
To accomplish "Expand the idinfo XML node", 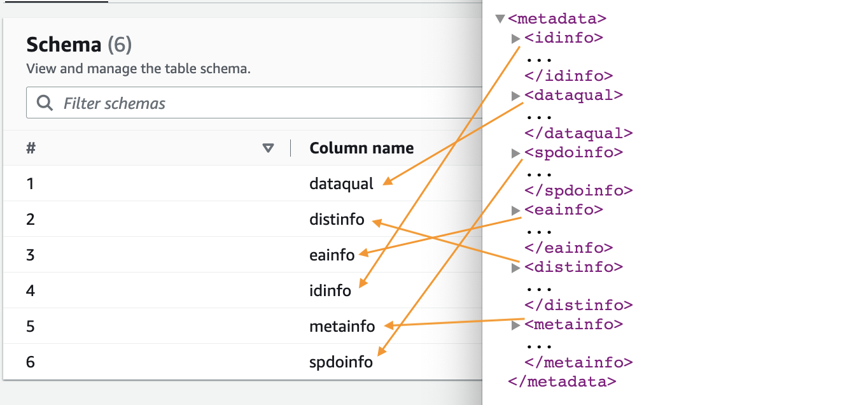I will [516, 39].
